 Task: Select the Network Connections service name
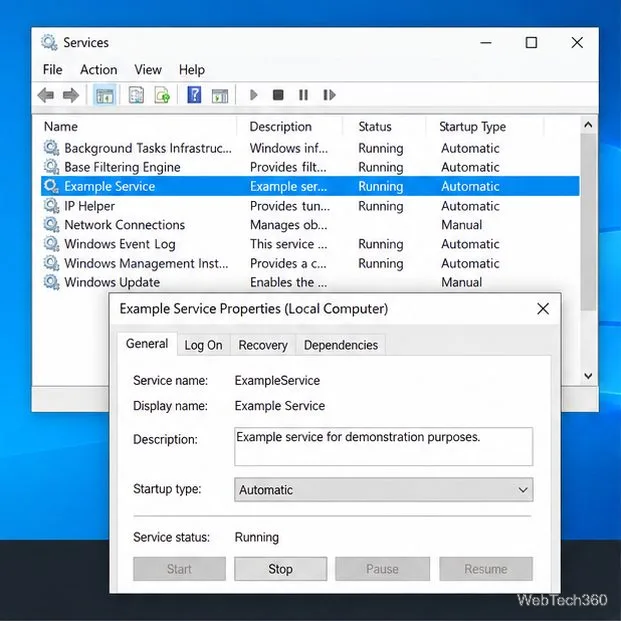point(124,225)
